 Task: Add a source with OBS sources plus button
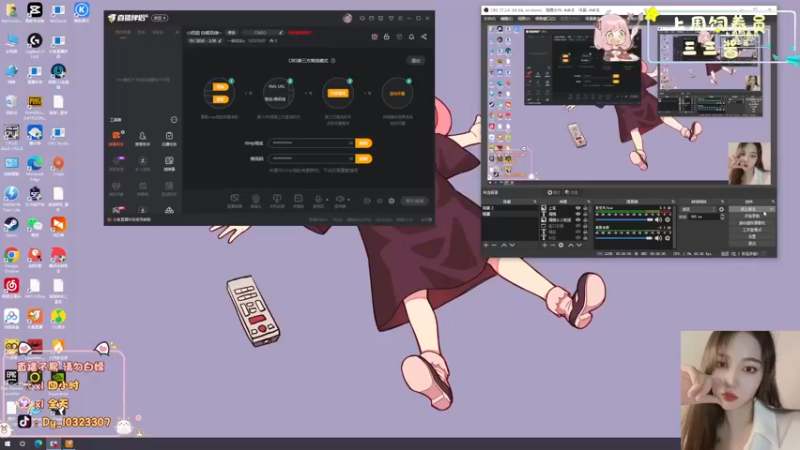pos(544,245)
